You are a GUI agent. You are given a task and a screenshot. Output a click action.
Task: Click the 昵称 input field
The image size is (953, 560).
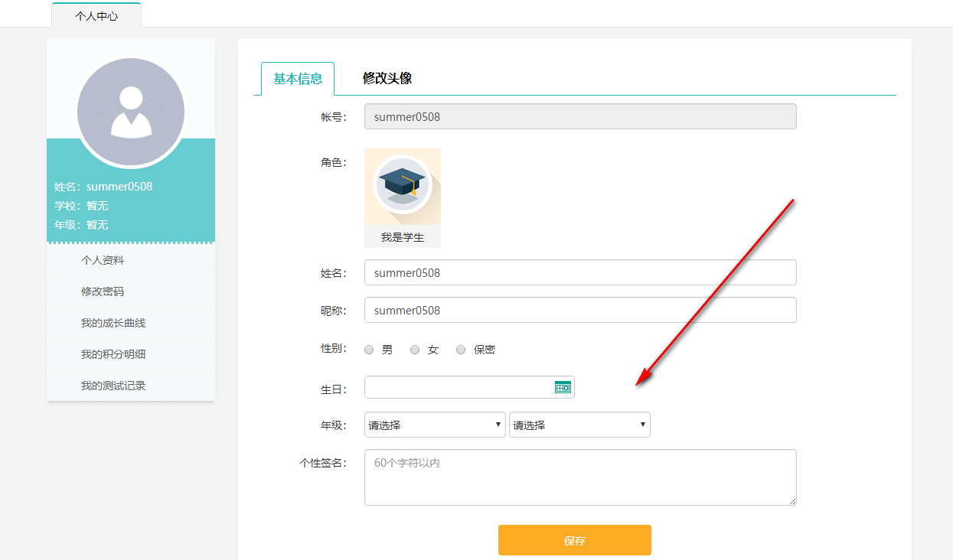point(579,309)
